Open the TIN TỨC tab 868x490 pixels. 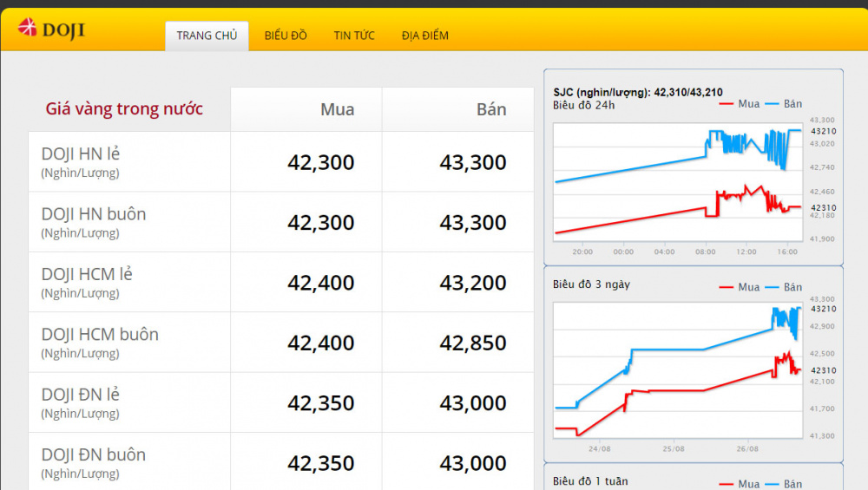[x=354, y=36]
